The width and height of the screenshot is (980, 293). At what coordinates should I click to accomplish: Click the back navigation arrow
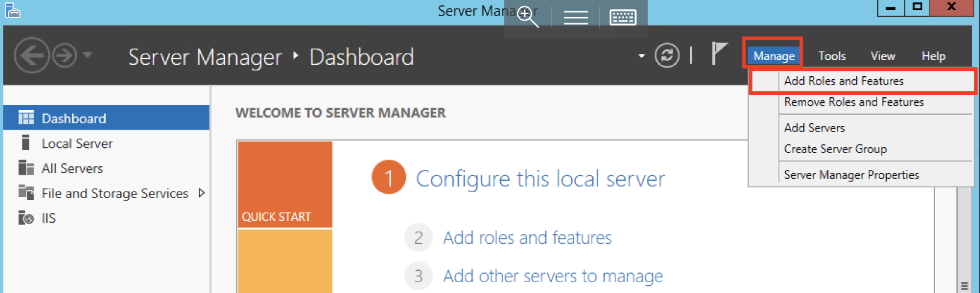tap(31, 55)
